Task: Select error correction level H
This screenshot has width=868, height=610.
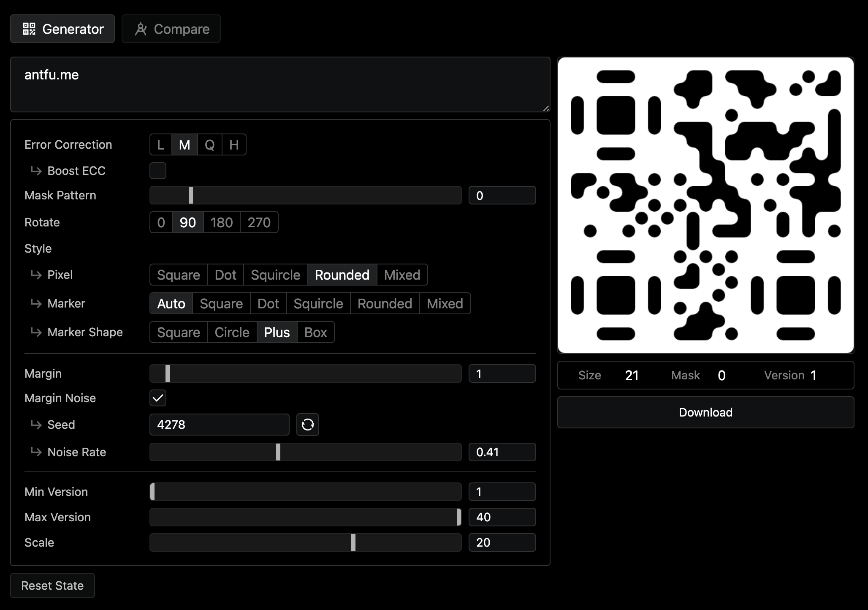Action: pyautogui.click(x=234, y=144)
